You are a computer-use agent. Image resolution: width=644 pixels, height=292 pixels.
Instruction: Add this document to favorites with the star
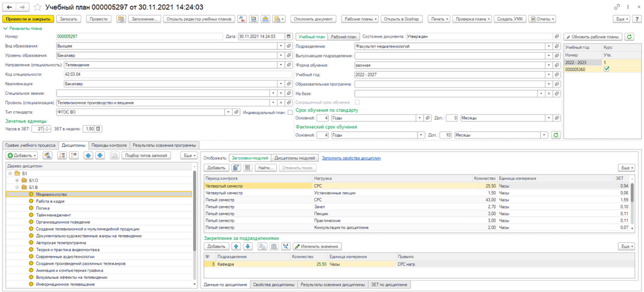click(x=37, y=8)
